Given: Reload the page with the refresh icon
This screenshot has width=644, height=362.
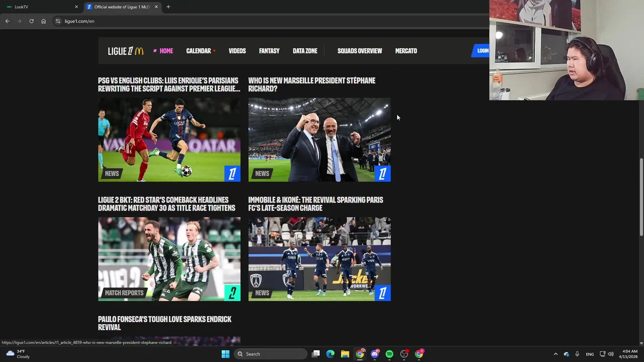Looking at the screenshot, I should coord(31,21).
